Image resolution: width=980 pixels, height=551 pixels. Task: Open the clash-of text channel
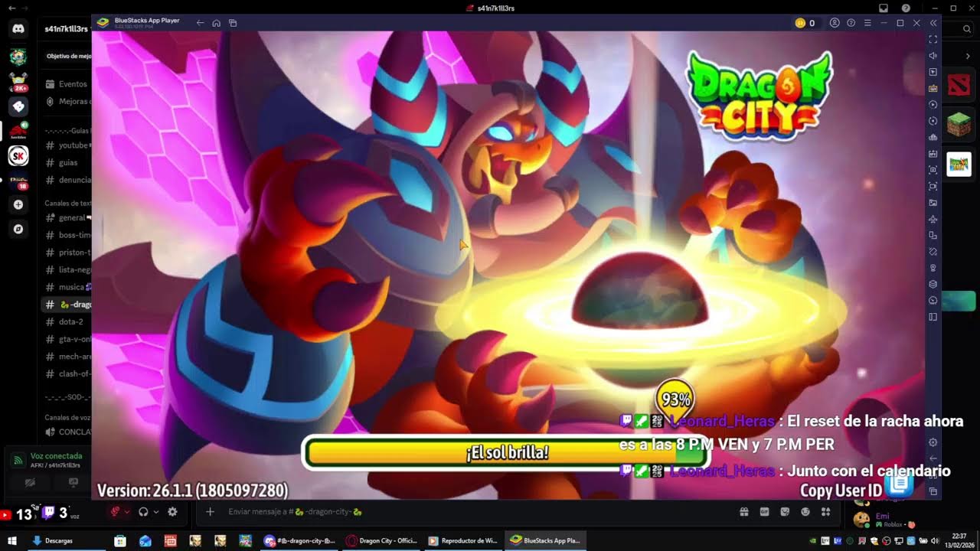(x=67, y=374)
